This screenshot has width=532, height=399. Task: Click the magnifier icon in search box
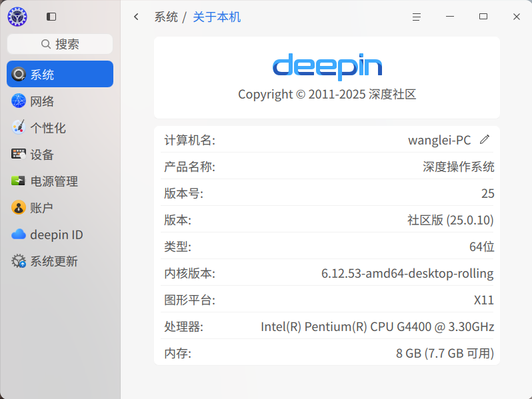(x=46, y=44)
